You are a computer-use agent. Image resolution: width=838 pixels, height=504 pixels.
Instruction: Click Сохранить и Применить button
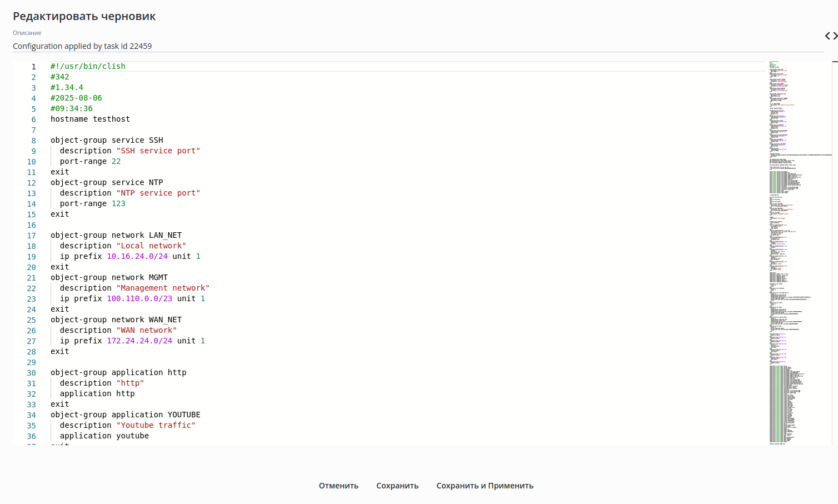click(x=485, y=486)
